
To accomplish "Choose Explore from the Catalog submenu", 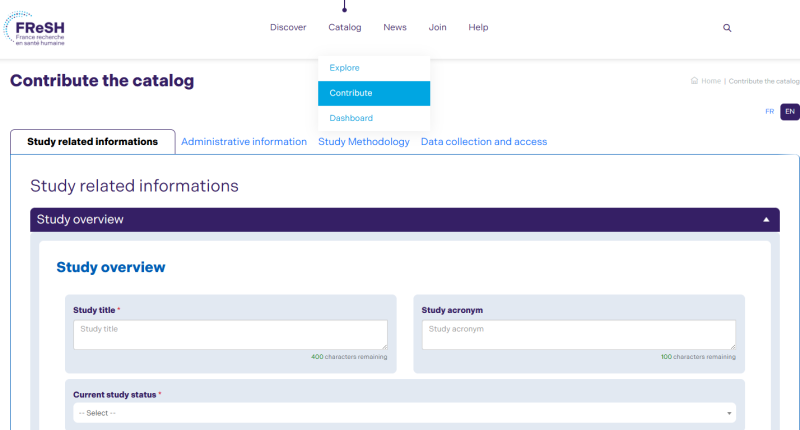I will pyautogui.click(x=344, y=68).
